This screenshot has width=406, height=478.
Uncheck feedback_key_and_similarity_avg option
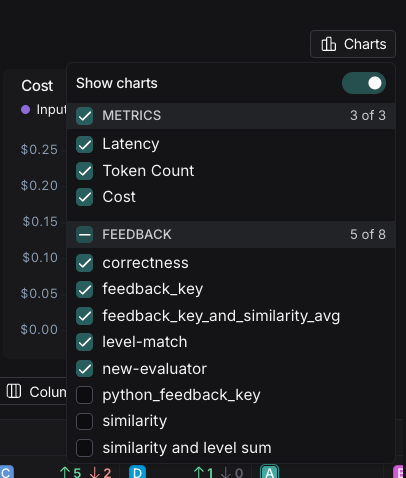pos(84,316)
